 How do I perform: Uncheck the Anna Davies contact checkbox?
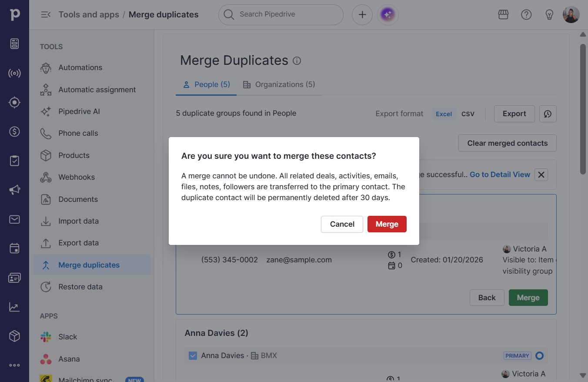(193, 356)
